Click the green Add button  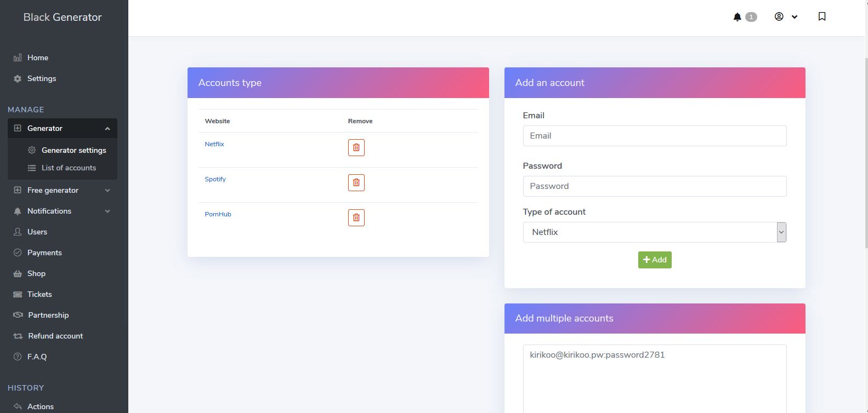tap(654, 260)
